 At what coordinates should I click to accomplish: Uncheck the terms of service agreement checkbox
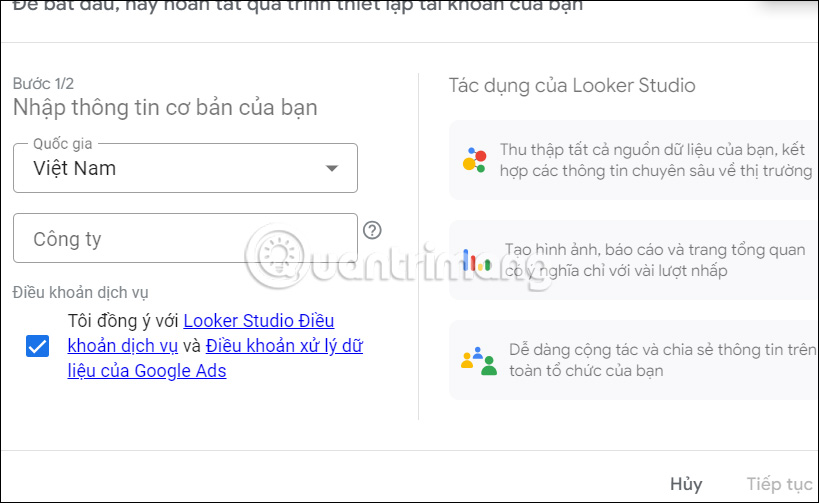click(x=38, y=346)
